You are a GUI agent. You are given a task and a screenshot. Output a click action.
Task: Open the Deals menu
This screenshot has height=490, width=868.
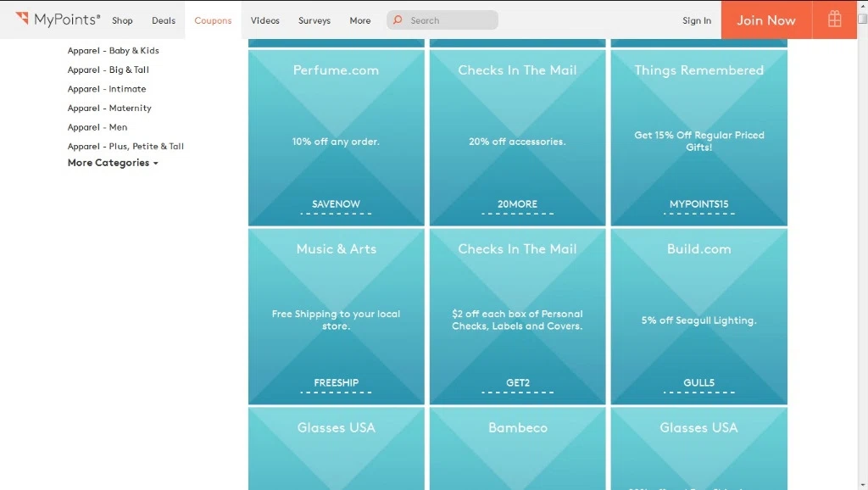(x=164, y=20)
